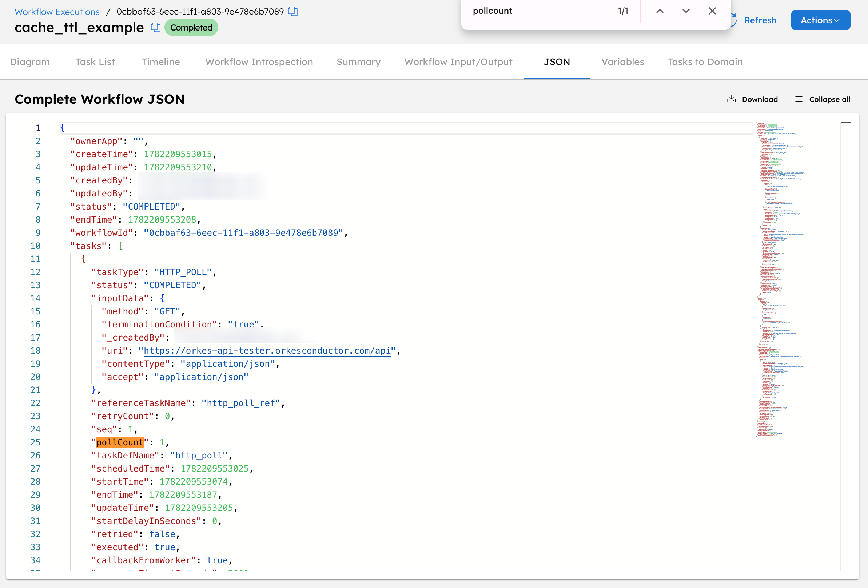Click the code minimap overview
The width and height of the screenshot is (868, 588).
coord(781,279)
